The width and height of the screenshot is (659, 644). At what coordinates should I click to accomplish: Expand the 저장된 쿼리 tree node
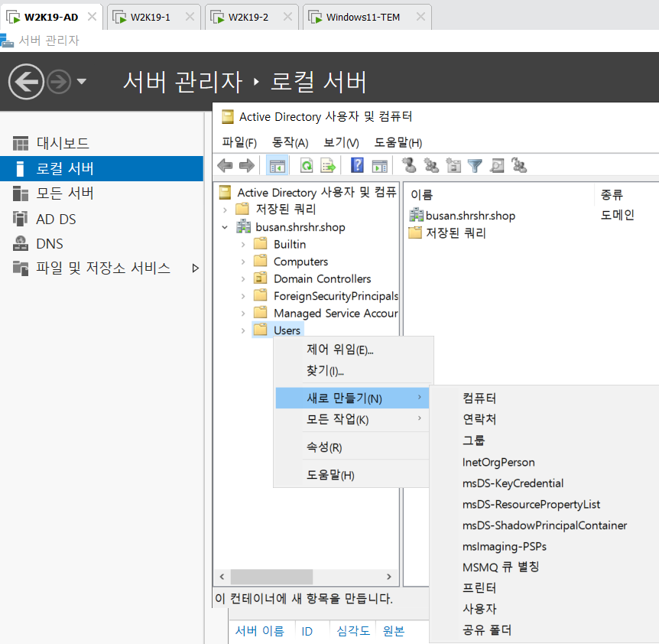(226, 210)
